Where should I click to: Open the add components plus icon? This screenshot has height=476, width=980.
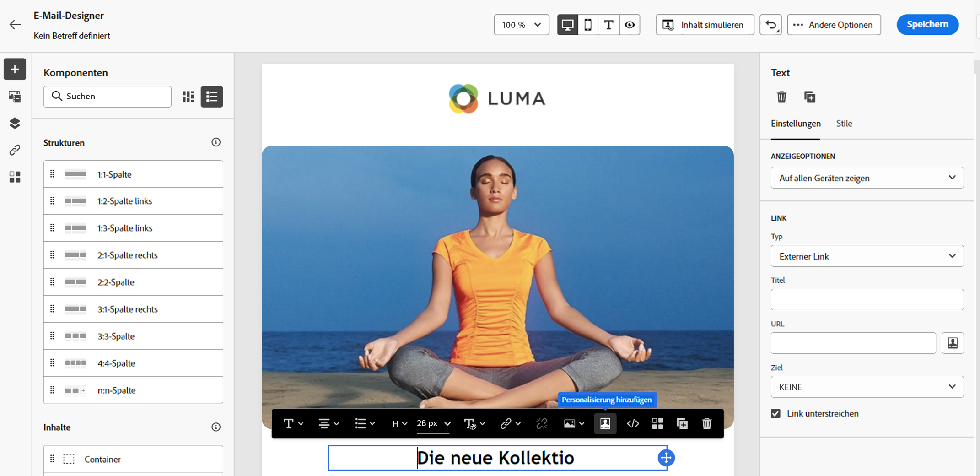click(x=15, y=69)
